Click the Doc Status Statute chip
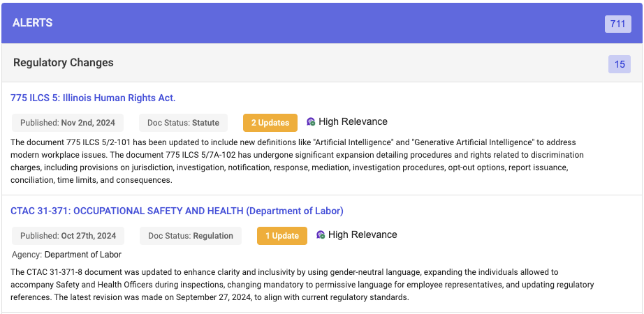Image resolution: width=644 pixels, height=314 pixels. point(183,123)
